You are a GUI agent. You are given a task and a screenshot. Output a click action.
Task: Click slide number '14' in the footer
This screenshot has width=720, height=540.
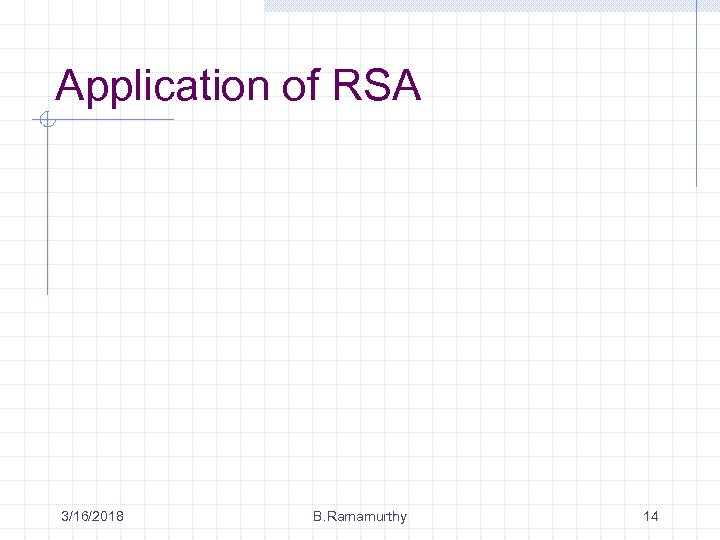click(651, 516)
